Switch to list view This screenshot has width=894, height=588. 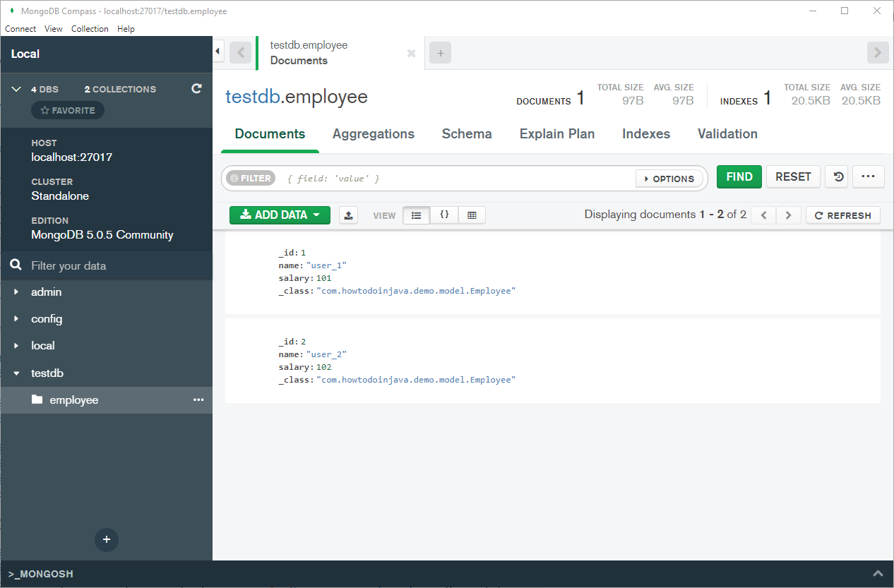click(417, 215)
